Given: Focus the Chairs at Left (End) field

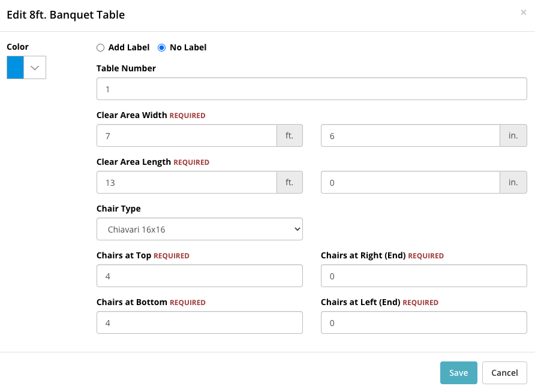Looking at the screenshot, I should coord(424,322).
